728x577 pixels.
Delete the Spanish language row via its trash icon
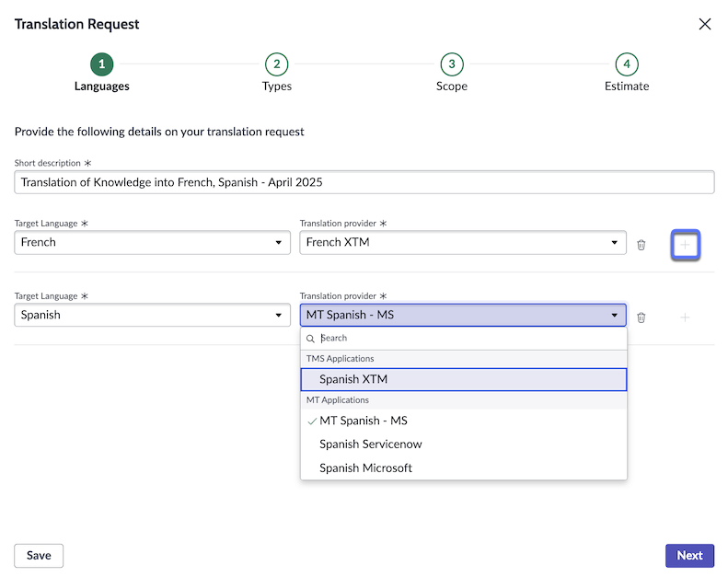641,317
